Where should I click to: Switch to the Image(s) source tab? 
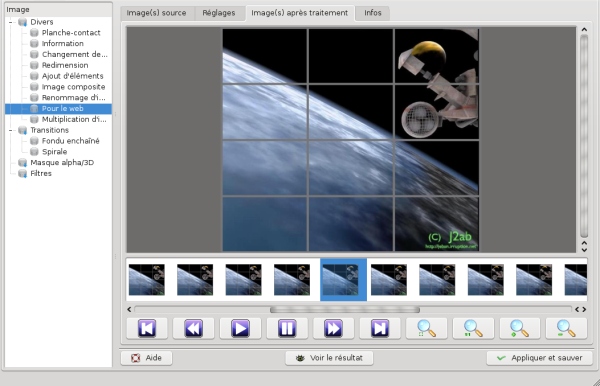point(157,13)
